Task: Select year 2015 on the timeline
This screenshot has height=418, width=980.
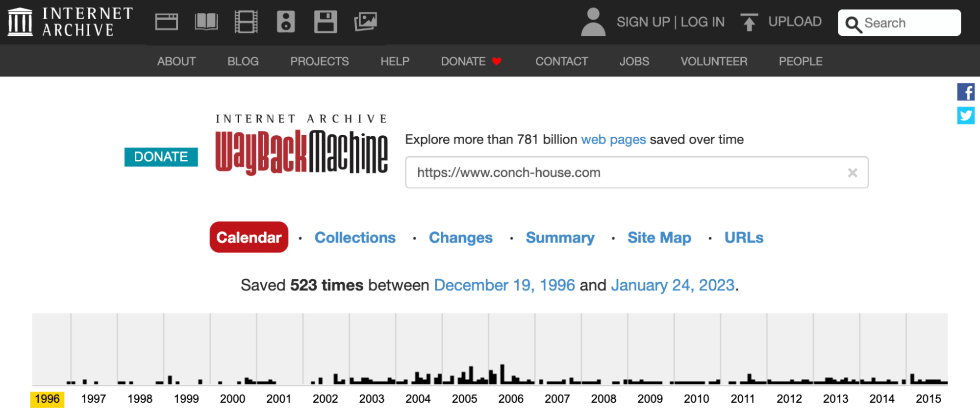Action: point(929,399)
